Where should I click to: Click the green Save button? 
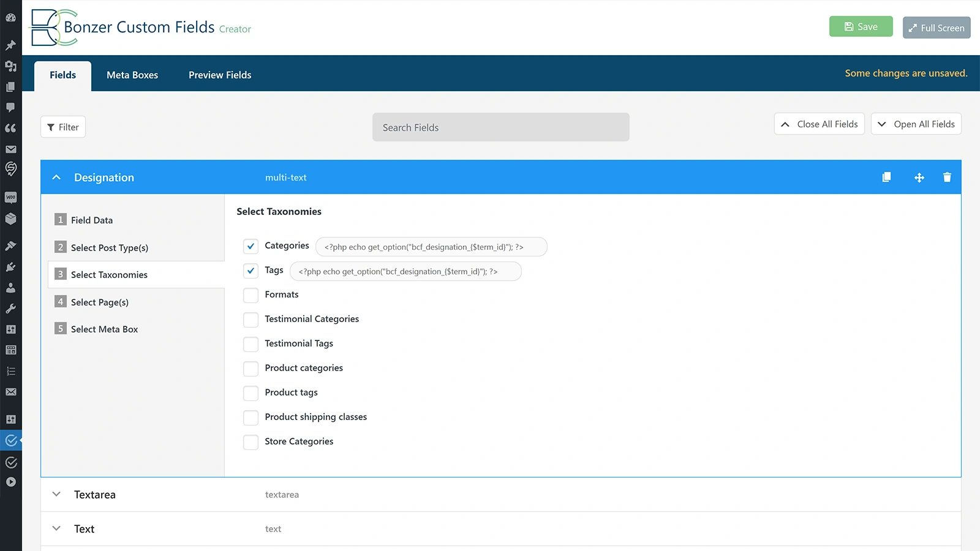pyautogui.click(x=861, y=27)
